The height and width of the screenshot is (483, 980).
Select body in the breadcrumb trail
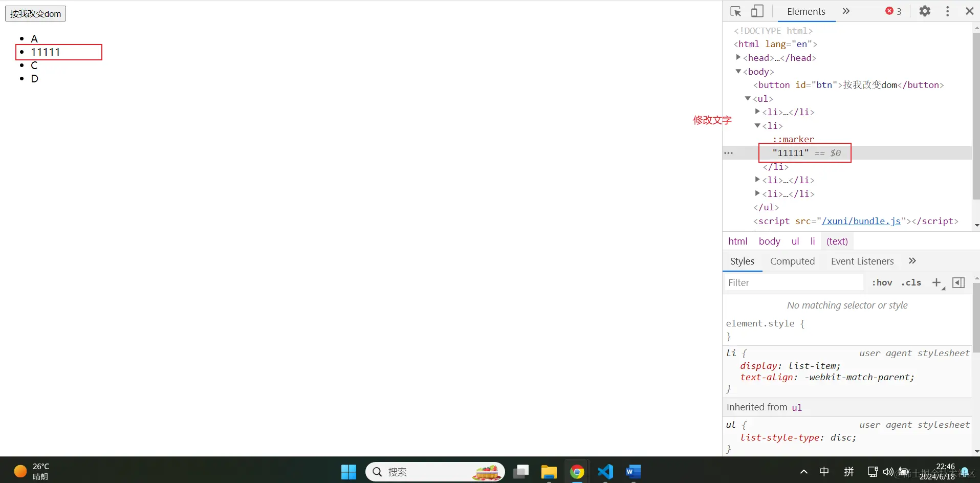(769, 241)
